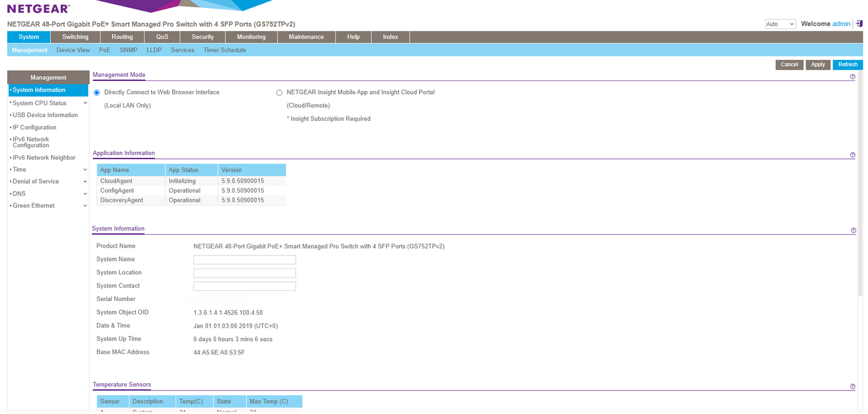Open USB Device Information in the sidebar
Viewport: 868px width, 414px height.
[45, 115]
